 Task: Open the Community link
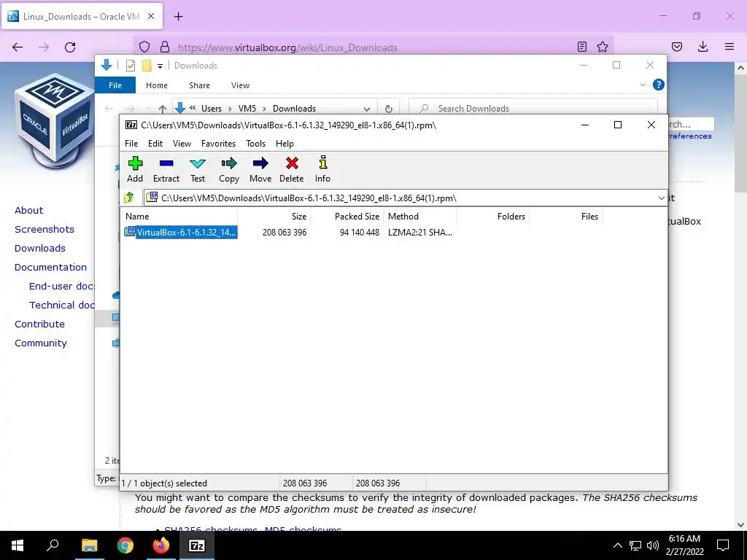41,343
